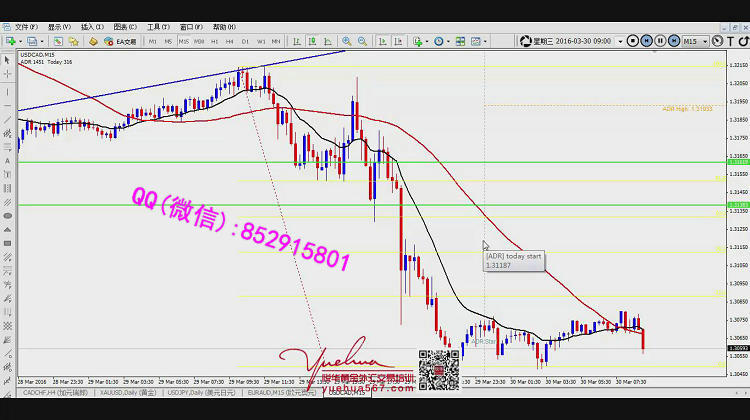The image size is (750, 420).
Task: Click the zoom in magnifier icon
Action: coord(347,41)
